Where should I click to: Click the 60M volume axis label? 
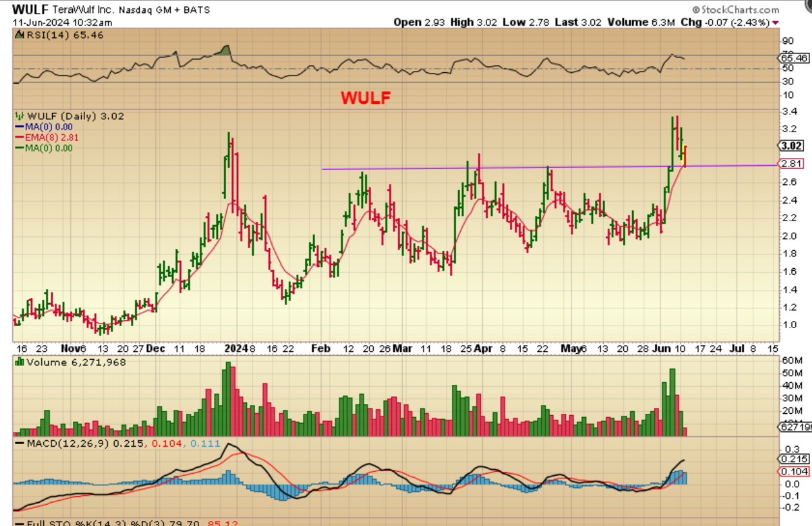pos(791,360)
